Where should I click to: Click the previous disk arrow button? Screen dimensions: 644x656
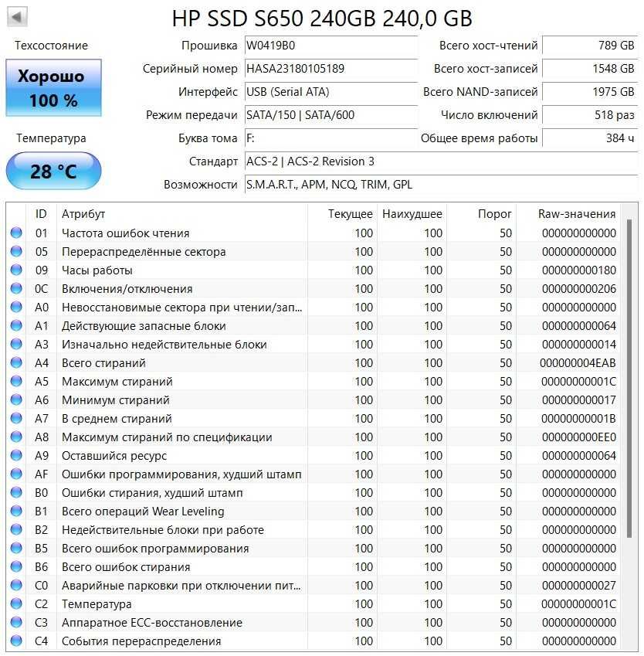tap(17, 17)
